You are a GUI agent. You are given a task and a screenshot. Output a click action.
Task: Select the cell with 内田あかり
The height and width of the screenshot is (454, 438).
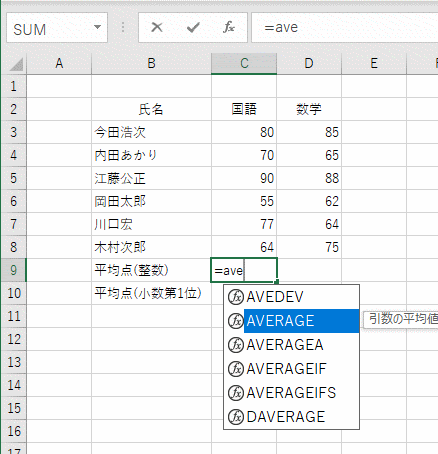pos(151,155)
